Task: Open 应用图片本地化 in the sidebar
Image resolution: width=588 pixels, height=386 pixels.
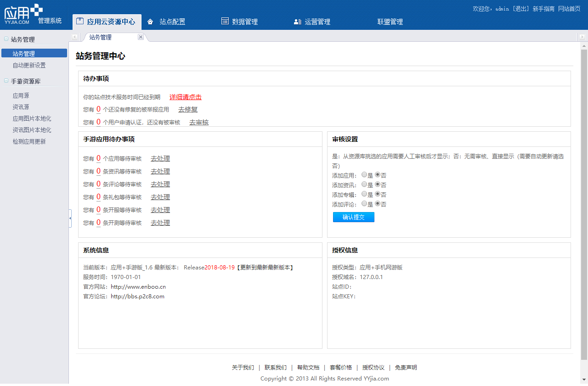Action: [x=32, y=118]
